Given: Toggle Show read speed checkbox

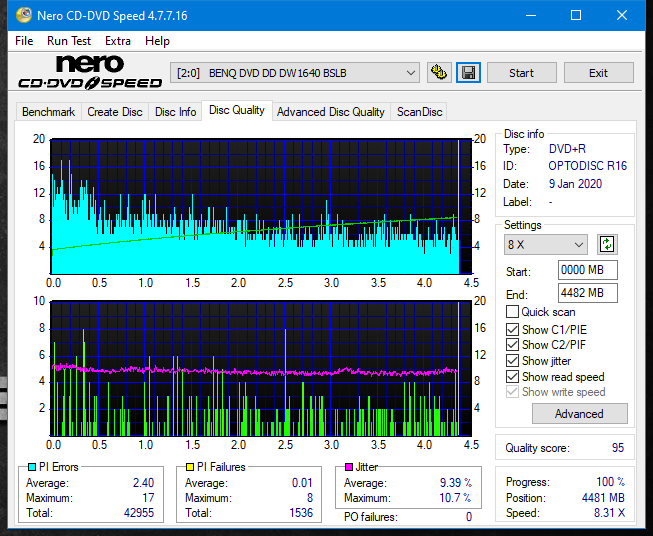Looking at the screenshot, I should [513, 377].
